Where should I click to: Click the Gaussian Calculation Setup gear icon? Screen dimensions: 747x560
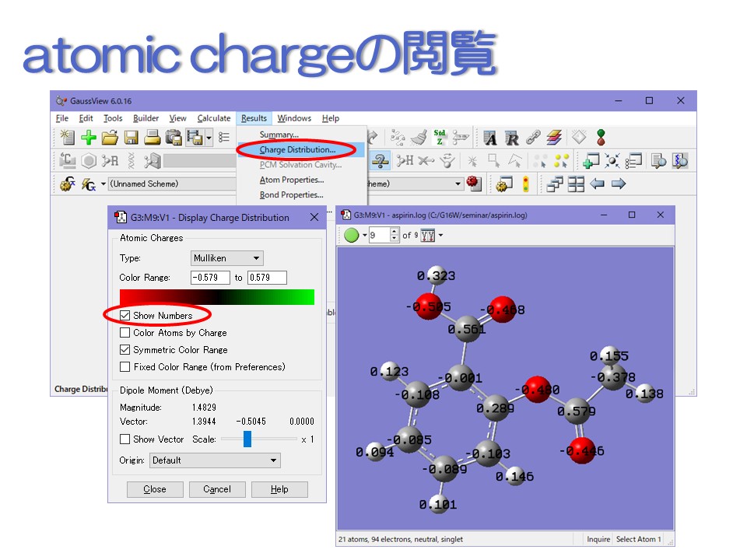click(67, 184)
